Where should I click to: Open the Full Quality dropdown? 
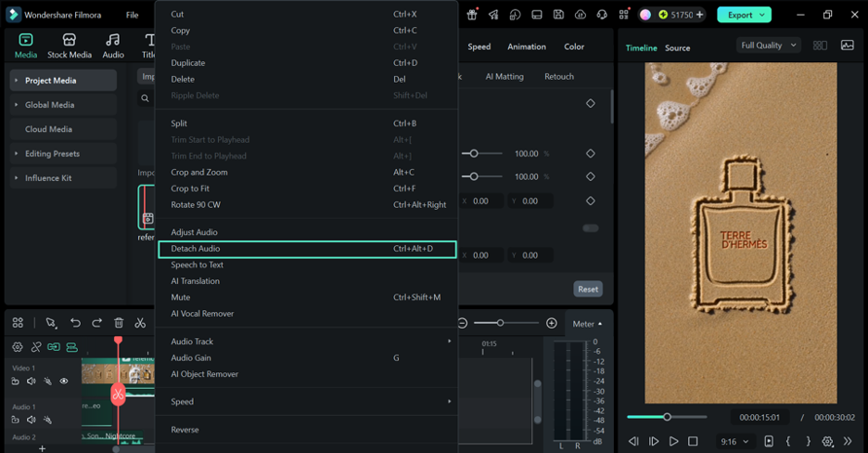[x=769, y=45]
